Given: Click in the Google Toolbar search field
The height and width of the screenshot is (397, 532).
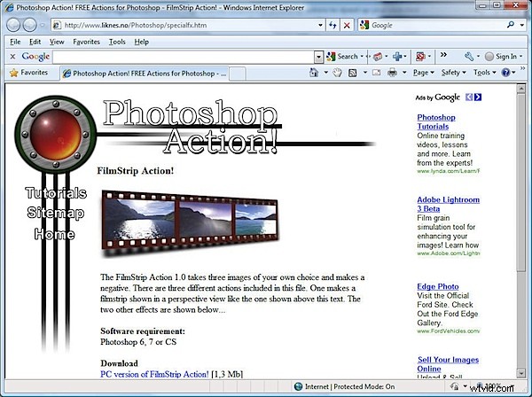Looking at the screenshot, I should point(182,56).
